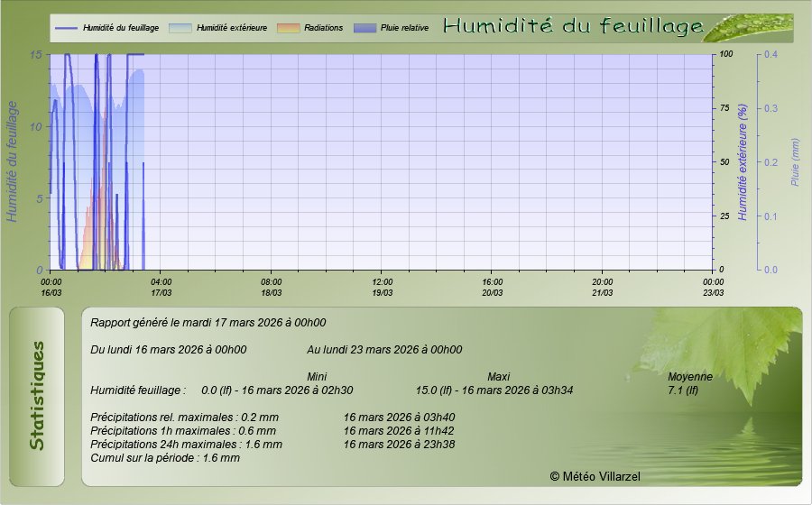Click the 16:00 20/03 time axis label
Screen dimensions: 812x505
click(x=492, y=287)
